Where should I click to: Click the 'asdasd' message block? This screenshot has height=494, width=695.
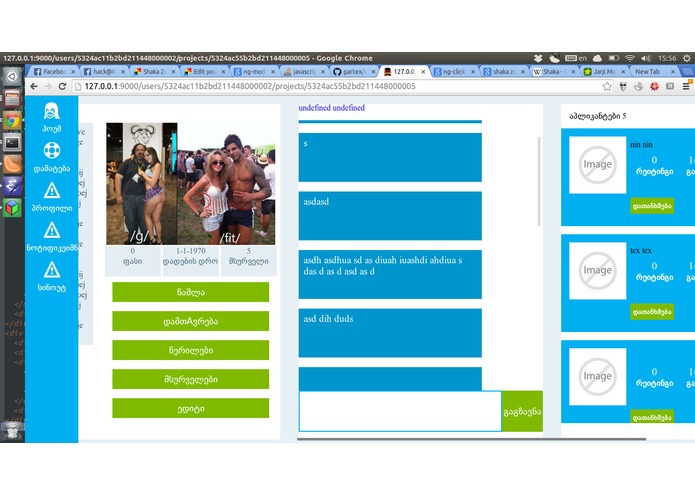point(390,216)
